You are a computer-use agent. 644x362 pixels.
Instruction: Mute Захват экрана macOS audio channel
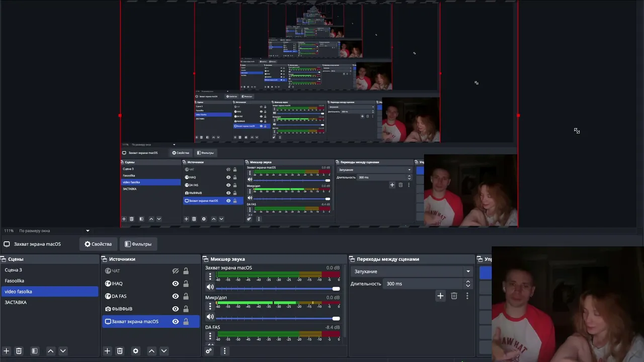click(210, 288)
